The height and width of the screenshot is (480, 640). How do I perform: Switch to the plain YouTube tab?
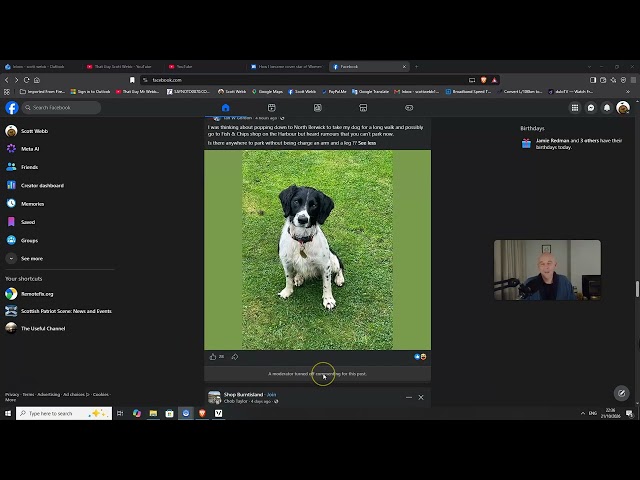pyautogui.click(x=204, y=67)
